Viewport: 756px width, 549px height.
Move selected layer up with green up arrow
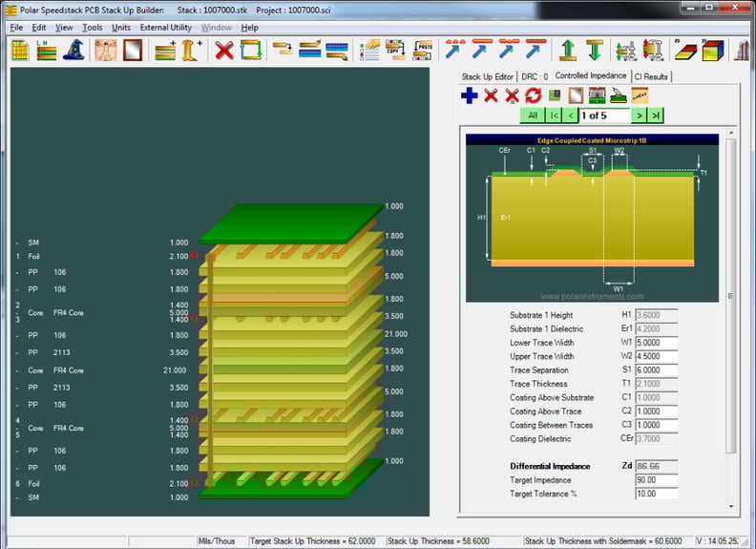click(568, 51)
